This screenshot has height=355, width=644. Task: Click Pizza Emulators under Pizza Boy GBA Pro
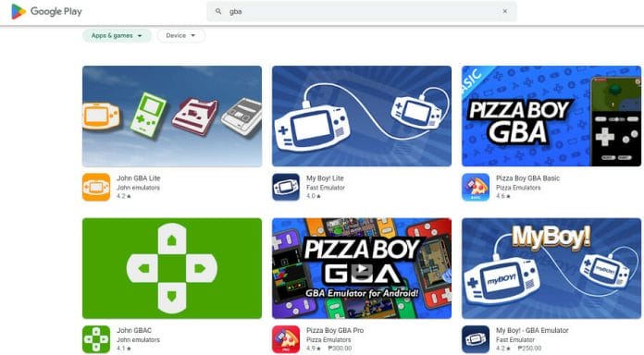point(328,340)
